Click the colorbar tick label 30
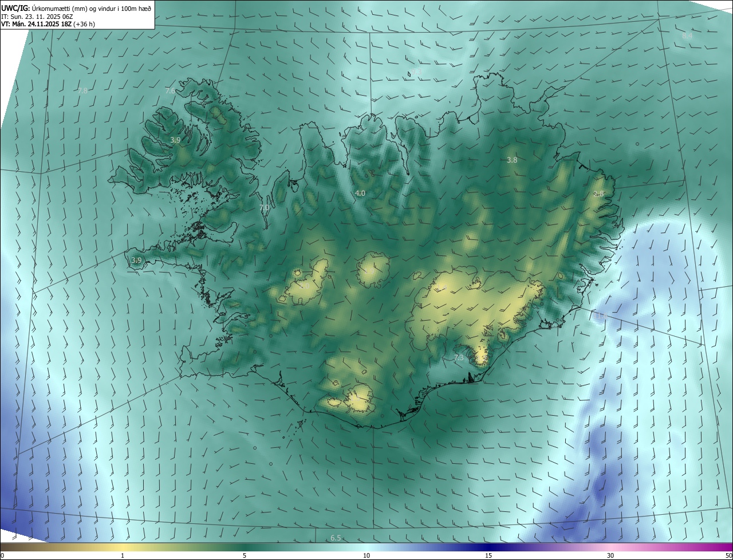Screen dimensions: 733x560 (x=610, y=555)
